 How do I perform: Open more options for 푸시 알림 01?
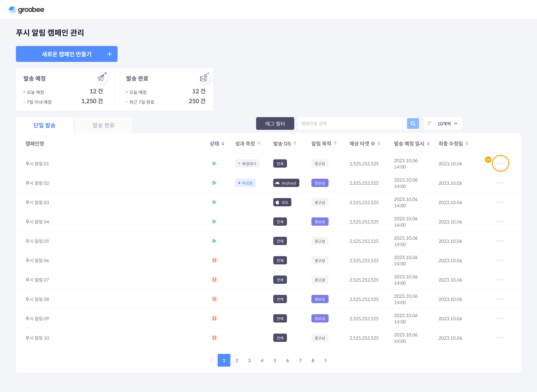(x=500, y=163)
